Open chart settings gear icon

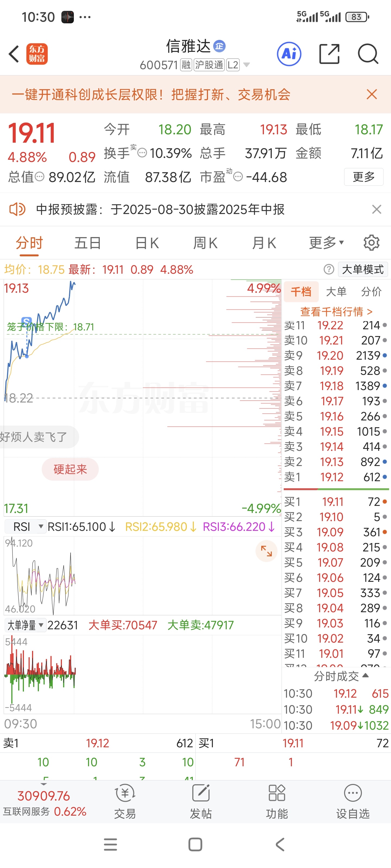[x=371, y=242]
